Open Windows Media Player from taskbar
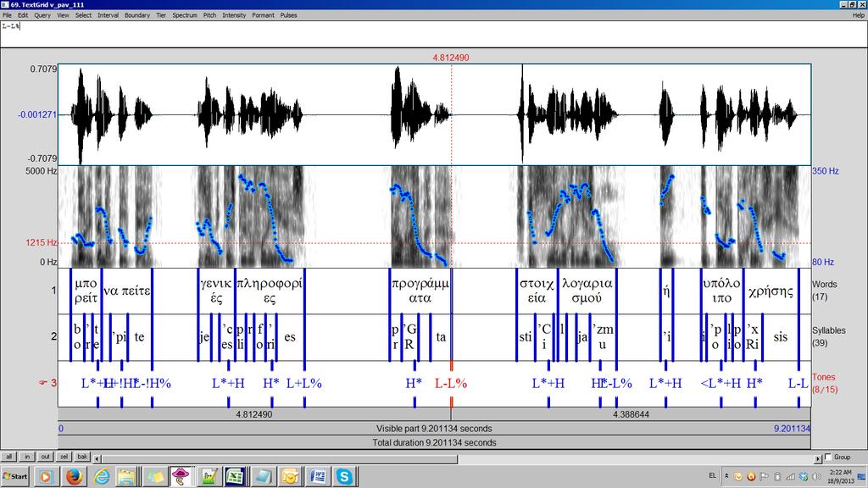 click(x=46, y=476)
